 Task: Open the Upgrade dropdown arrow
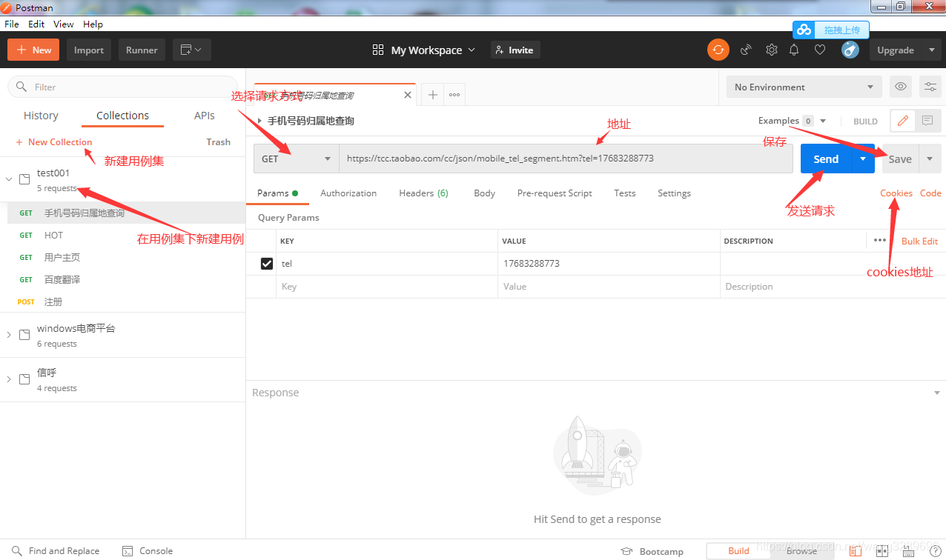pyautogui.click(x=932, y=50)
